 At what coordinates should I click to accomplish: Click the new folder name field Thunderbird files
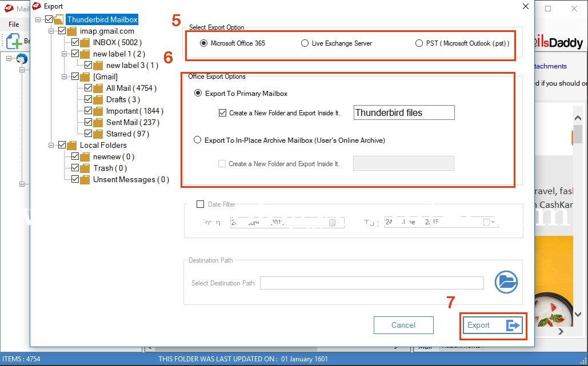(404, 112)
